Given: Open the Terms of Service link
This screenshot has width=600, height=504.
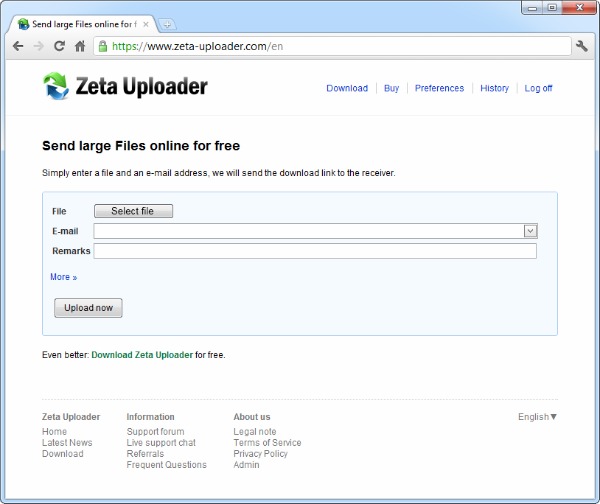Looking at the screenshot, I should coord(267,443).
